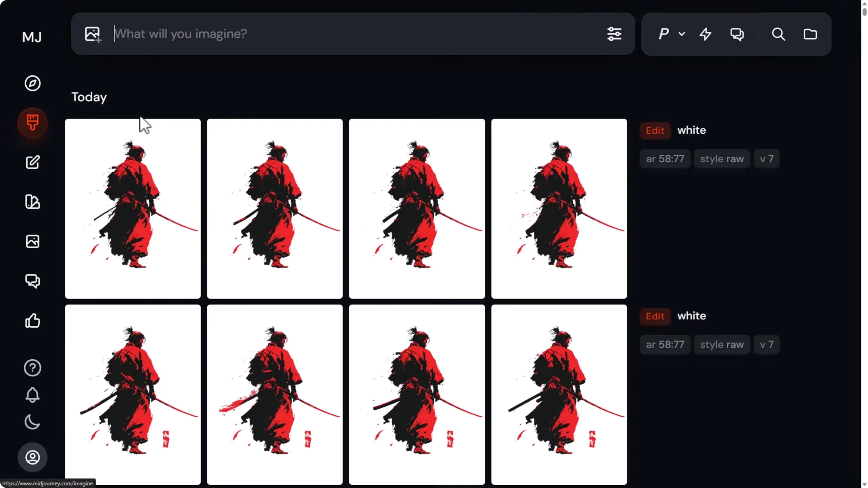
Task: Open the folder icon in the top bar
Action: [x=811, y=34]
